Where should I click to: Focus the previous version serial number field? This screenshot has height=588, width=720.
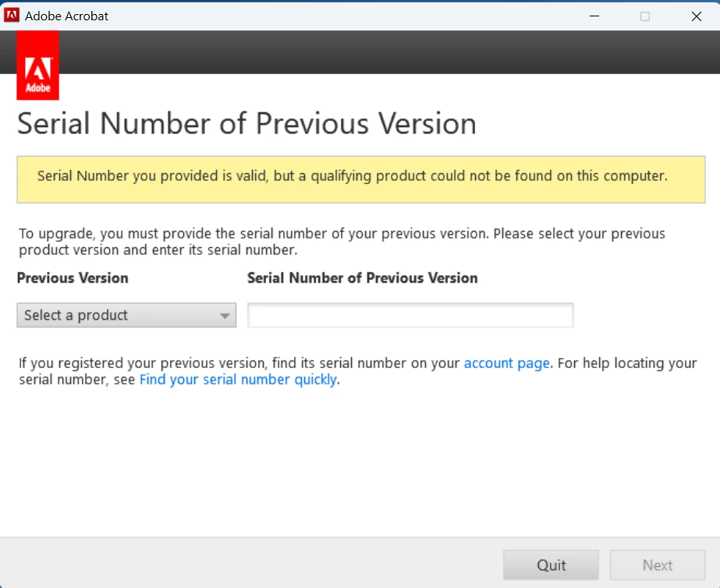pyautogui.click(x=410, y=315)
